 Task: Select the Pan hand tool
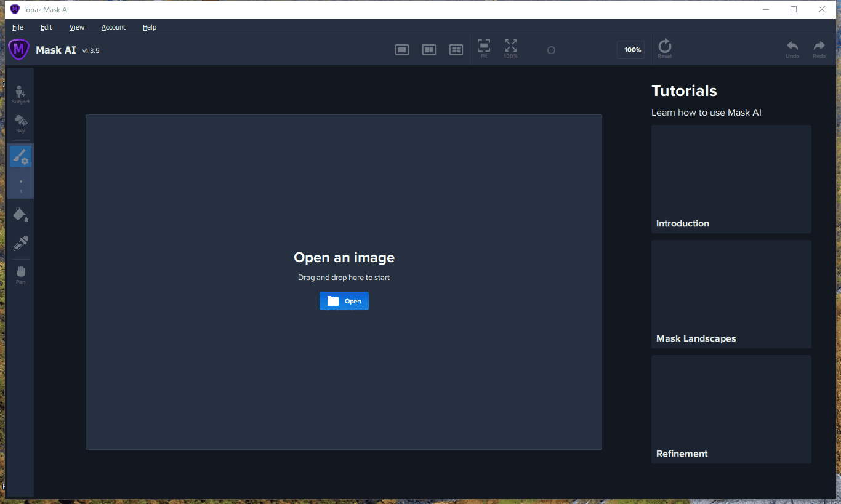tap(20, 274)
